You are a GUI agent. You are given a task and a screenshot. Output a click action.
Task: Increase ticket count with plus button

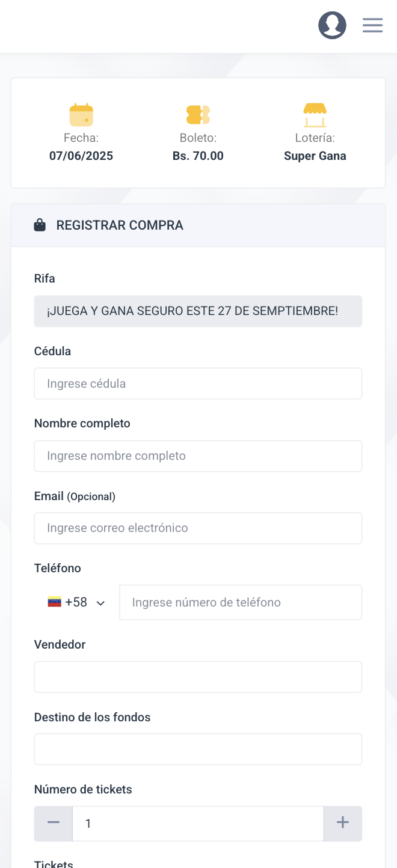(343, 823)
